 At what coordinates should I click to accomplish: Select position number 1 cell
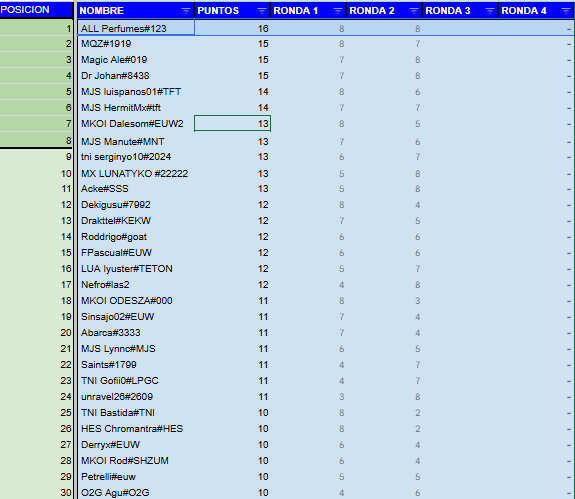36,28
